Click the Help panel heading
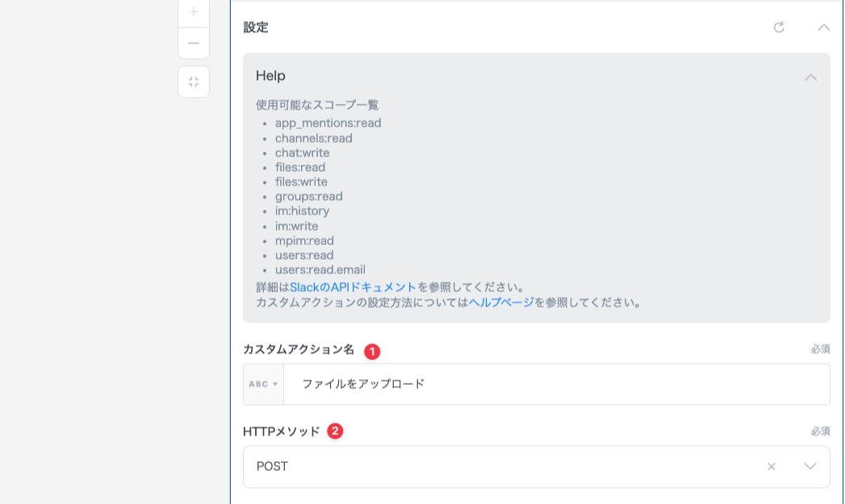Screen dimensions: 845x504 pyautogui.click(x=270, y=76)
